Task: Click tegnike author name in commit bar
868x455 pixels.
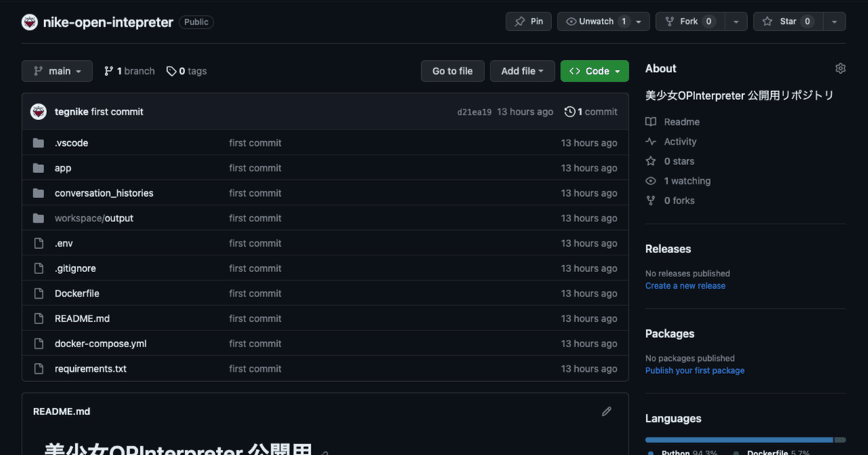Action: click(72, 112)
